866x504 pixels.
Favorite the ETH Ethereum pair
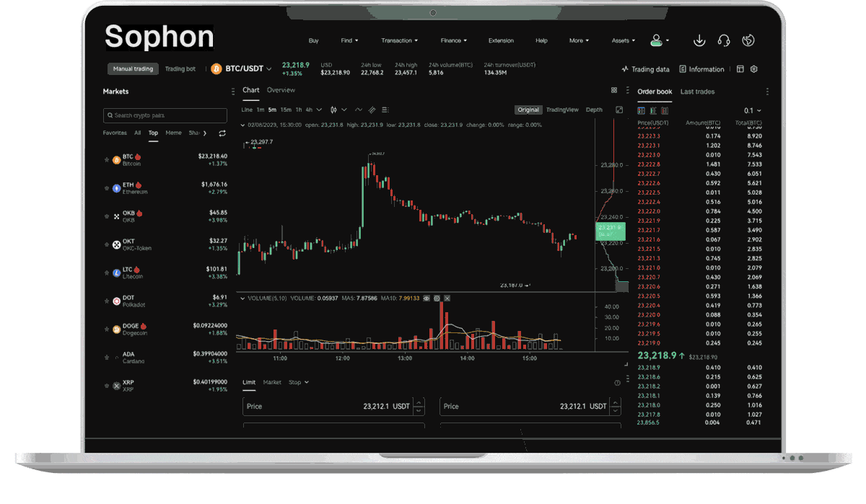(108, 188)
